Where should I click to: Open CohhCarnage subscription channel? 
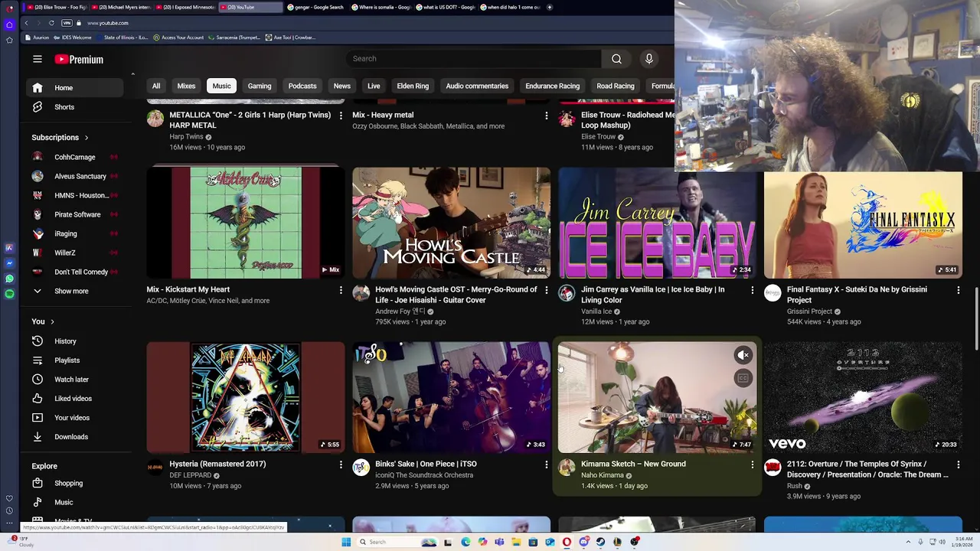pyautogui.click(x=74, y=158)
